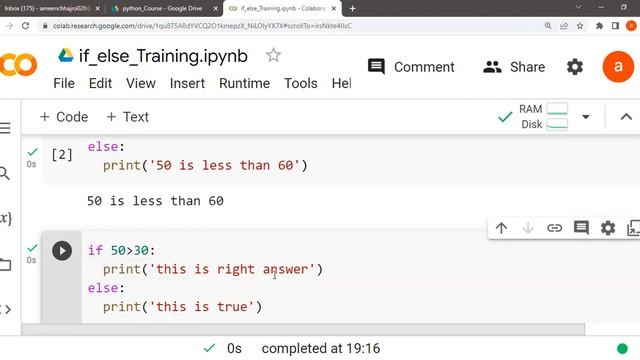
Task: Copy link to the cell
Action: [x=554, y=228]
